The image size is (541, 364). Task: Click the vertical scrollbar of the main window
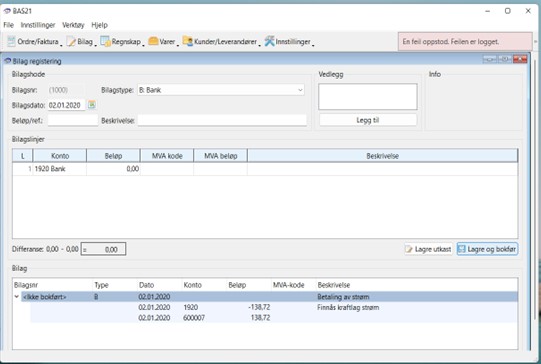coord(535,190)
